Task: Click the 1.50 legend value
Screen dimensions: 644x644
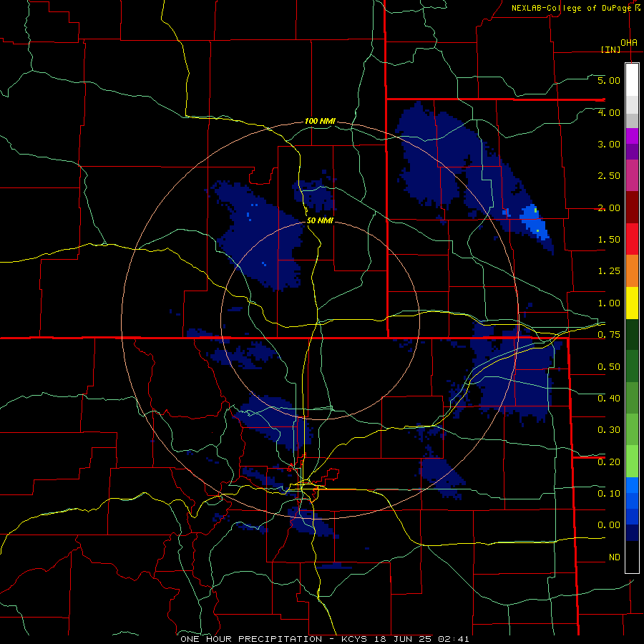Action: (609, 240)
